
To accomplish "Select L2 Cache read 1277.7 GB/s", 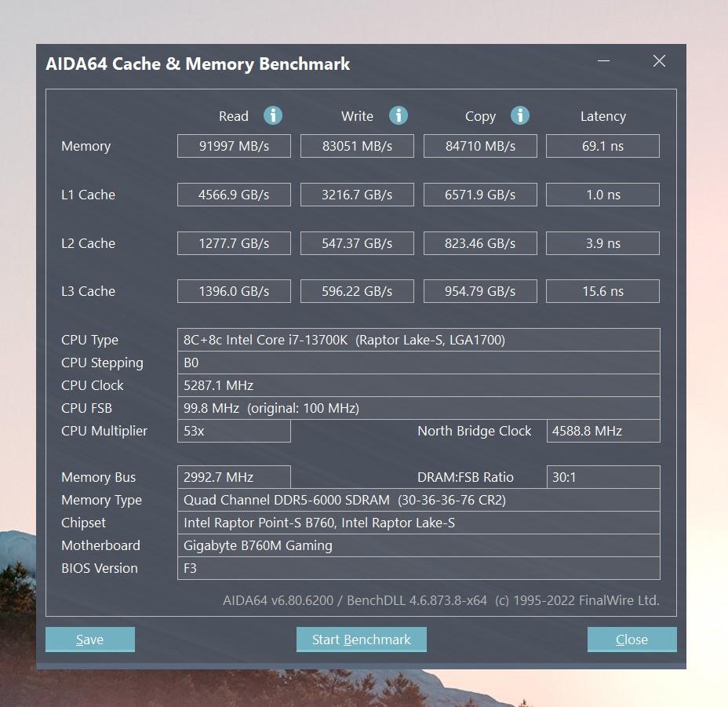I will 234,243.
